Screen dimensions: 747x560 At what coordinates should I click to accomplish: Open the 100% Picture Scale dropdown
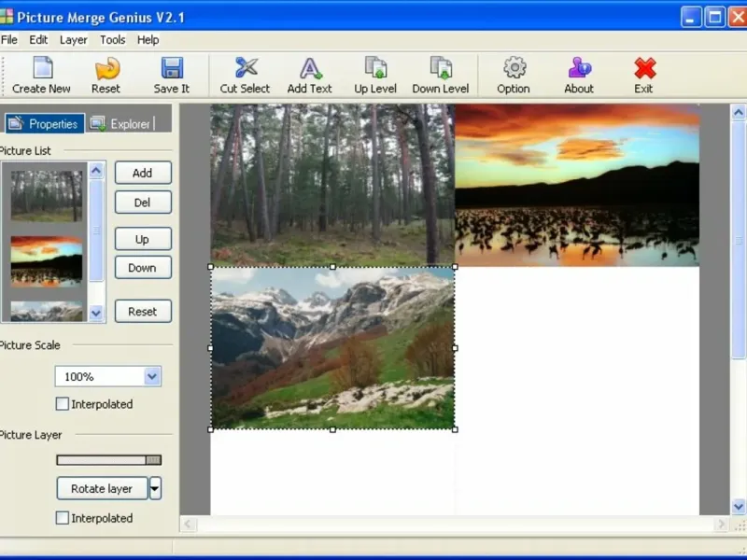(x=152, y=377)
